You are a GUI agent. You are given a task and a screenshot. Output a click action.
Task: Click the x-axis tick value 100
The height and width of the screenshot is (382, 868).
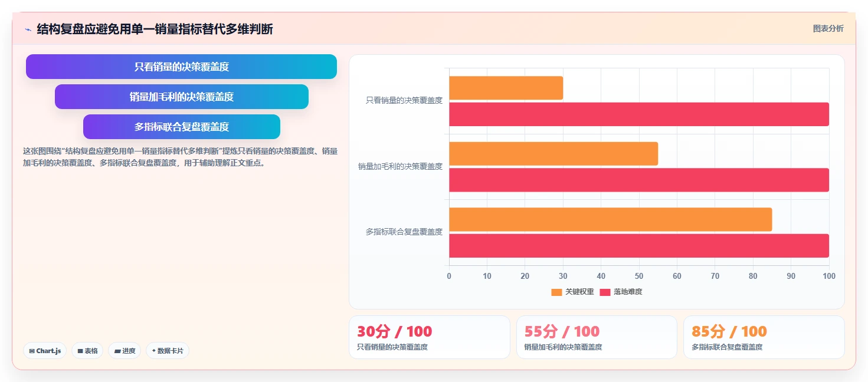[x=828, y=276]
